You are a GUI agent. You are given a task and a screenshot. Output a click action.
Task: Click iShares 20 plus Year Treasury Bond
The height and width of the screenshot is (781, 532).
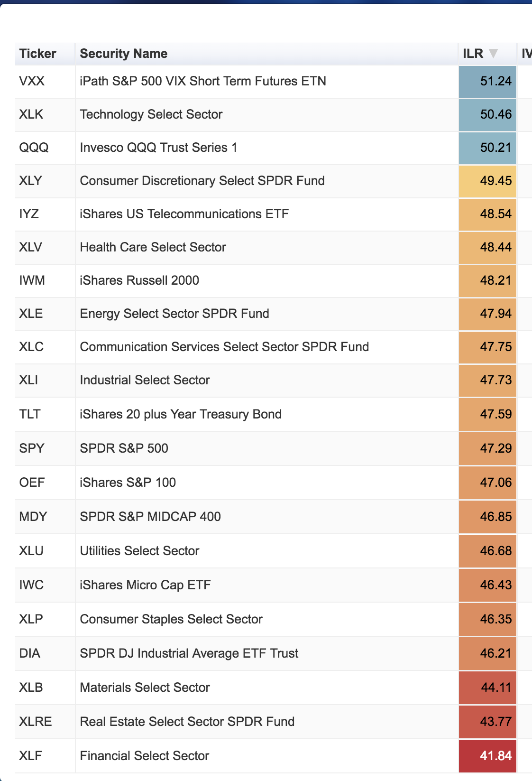[x=181, y=414]
